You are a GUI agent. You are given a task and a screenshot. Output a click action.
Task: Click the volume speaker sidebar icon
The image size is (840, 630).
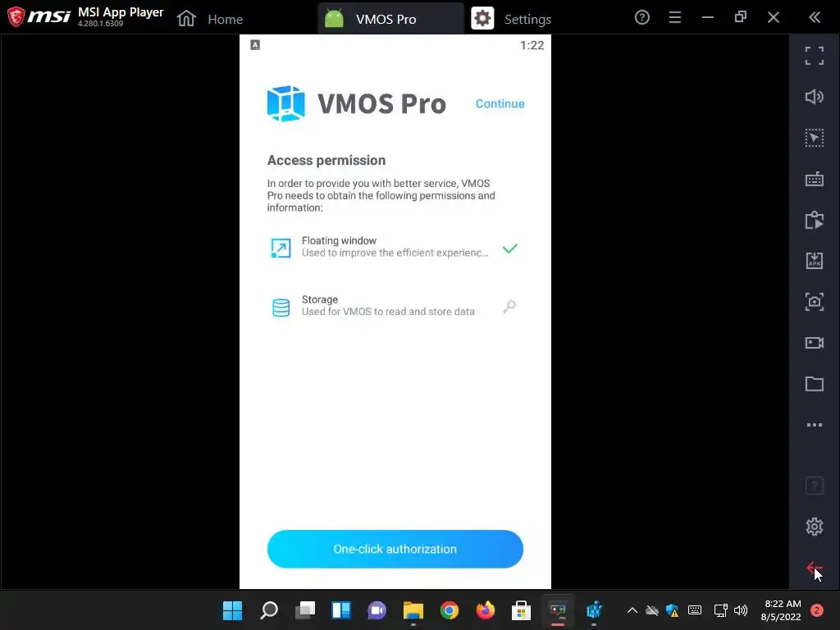(815, 97)
